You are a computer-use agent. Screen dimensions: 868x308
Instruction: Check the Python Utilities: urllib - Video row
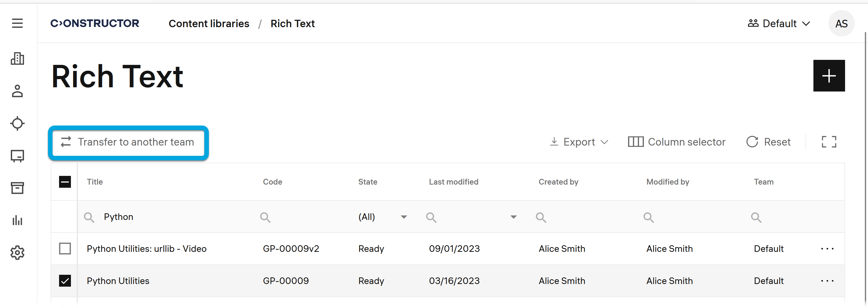(x=65, y=249)
